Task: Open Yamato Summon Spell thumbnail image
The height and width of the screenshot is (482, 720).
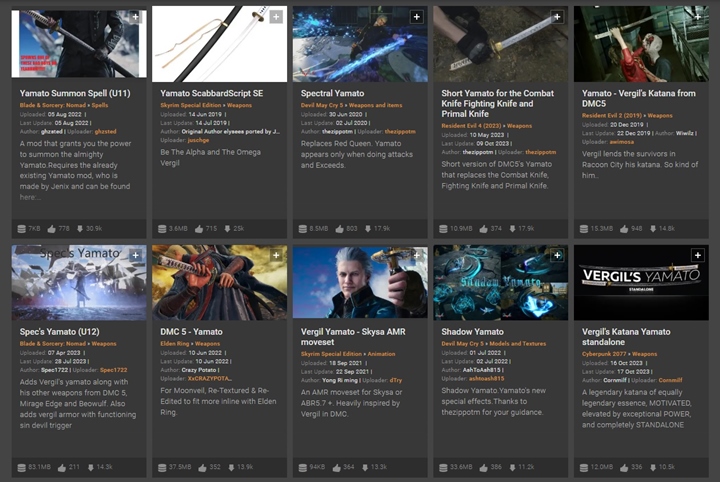Action: tap(79, 44)
